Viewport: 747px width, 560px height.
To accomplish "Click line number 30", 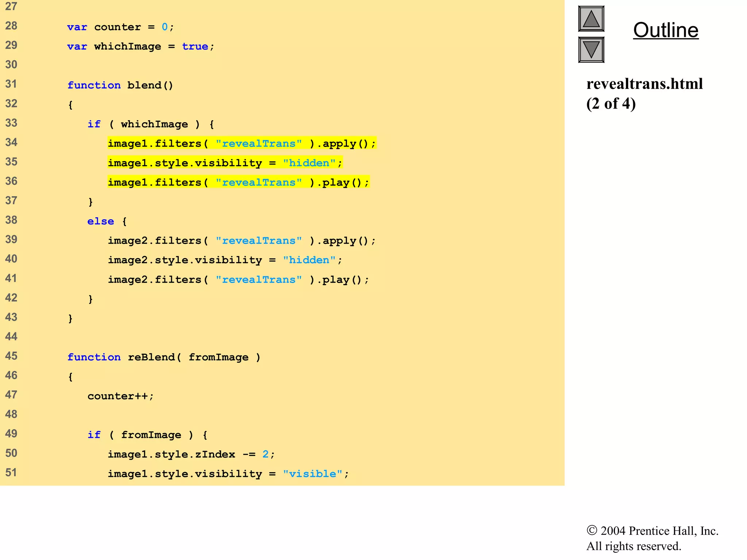I will (11, 65).
